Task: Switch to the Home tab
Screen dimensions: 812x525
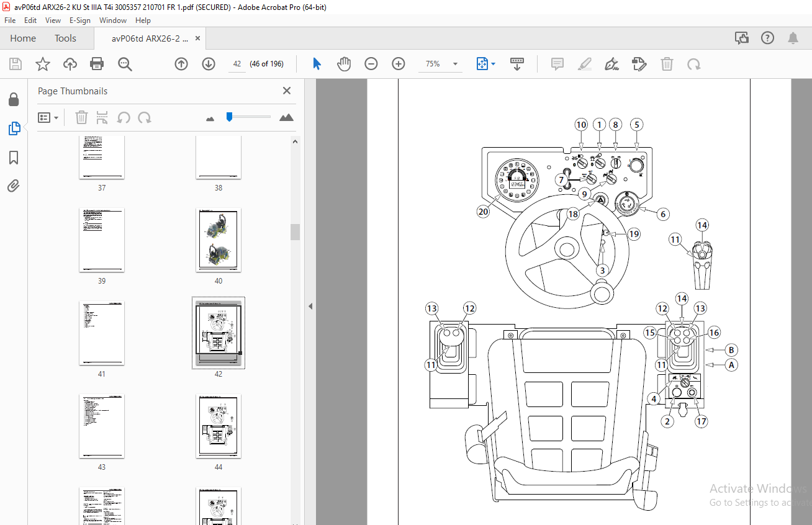Action: [23, 38]
